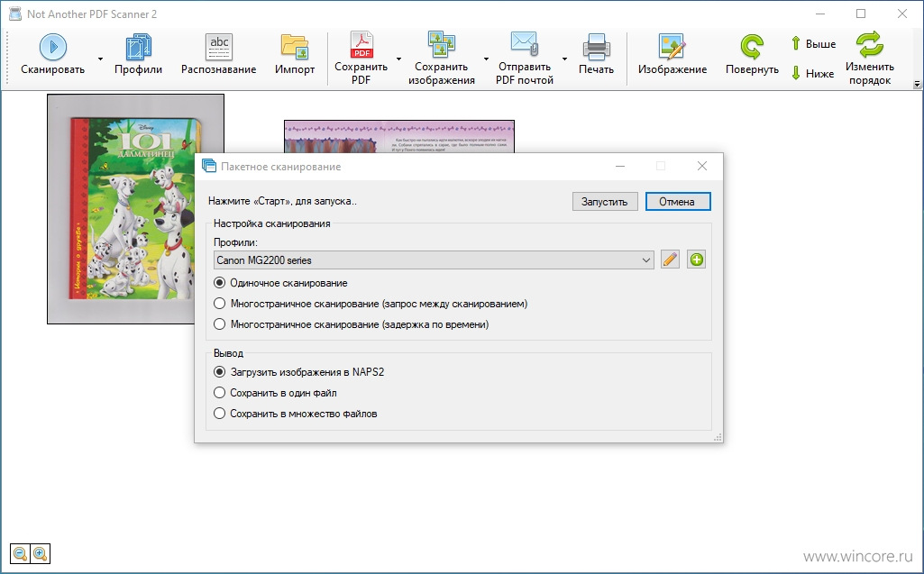The width and height of the screenshot is (924, 574).
Task: Expand the Сохранить изображения dropdown arrow
Action: (x=486, y=59)
